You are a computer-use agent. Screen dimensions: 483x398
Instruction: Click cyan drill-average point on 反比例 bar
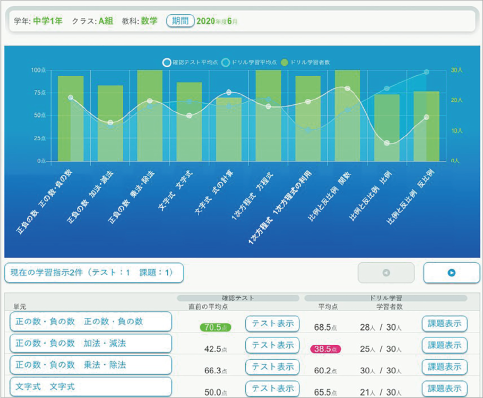tap(426, 72)
